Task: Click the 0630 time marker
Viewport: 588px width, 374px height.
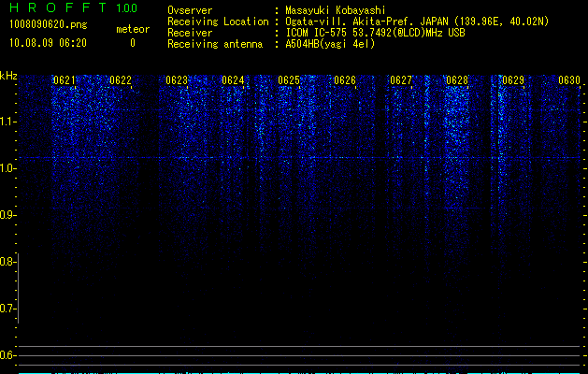Action: [x=569, y=80]
